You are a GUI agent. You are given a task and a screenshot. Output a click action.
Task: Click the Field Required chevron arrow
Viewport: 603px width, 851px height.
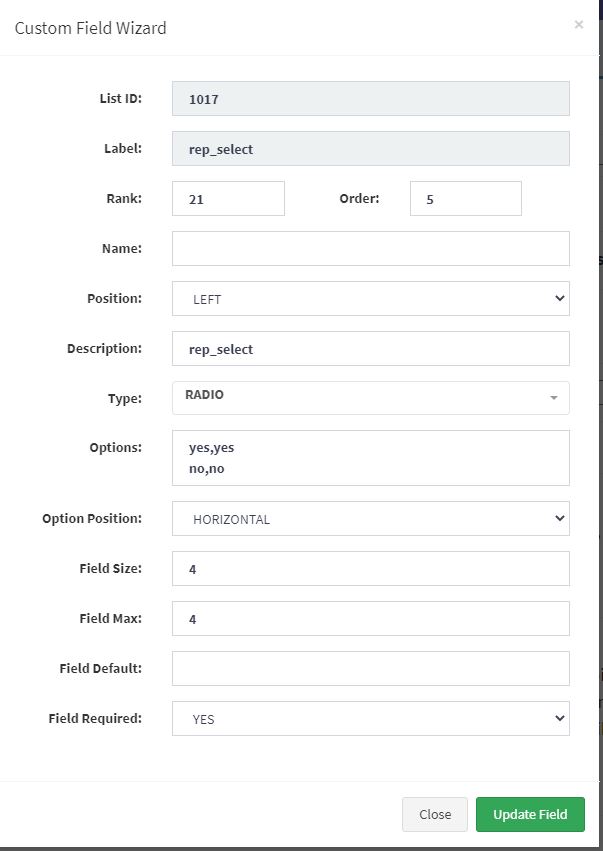click(560, 718)
